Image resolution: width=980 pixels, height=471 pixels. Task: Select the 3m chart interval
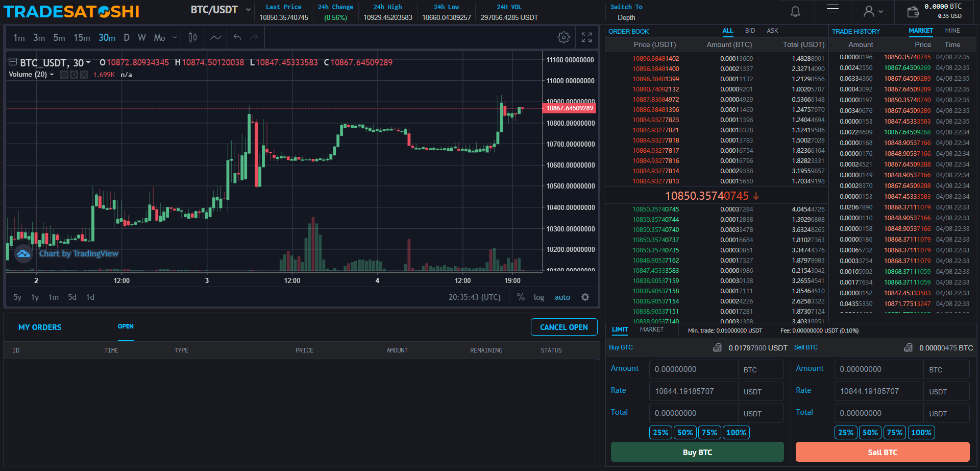[x=39, y=38]
